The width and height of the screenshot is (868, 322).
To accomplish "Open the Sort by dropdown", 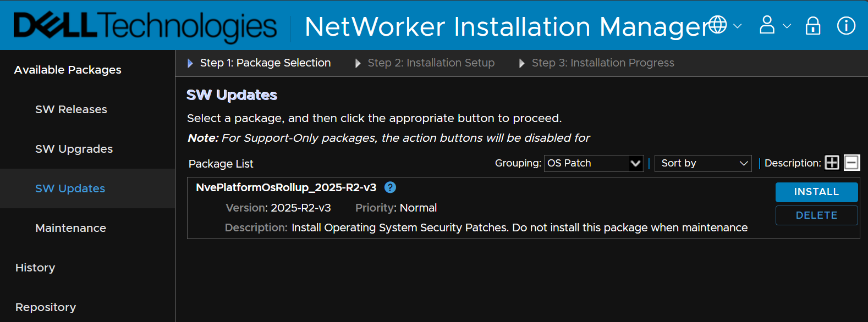I will pyautogui.click(x=703, y=163).
